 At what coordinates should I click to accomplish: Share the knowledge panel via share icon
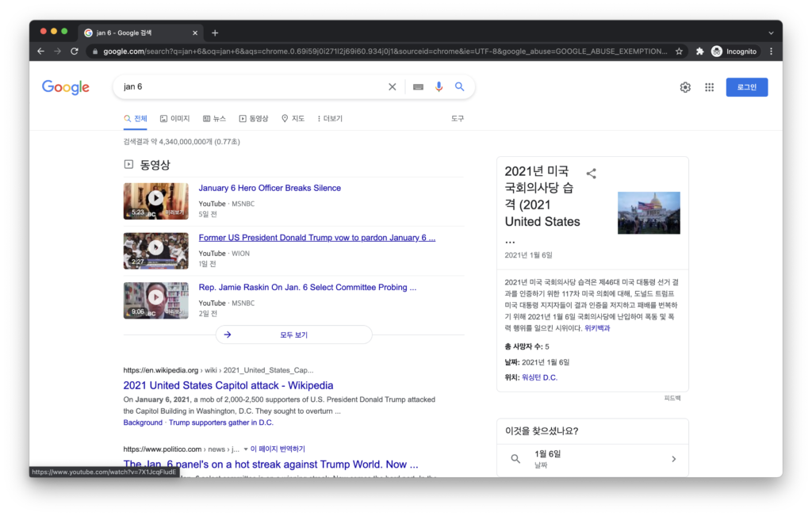(591, 174)
